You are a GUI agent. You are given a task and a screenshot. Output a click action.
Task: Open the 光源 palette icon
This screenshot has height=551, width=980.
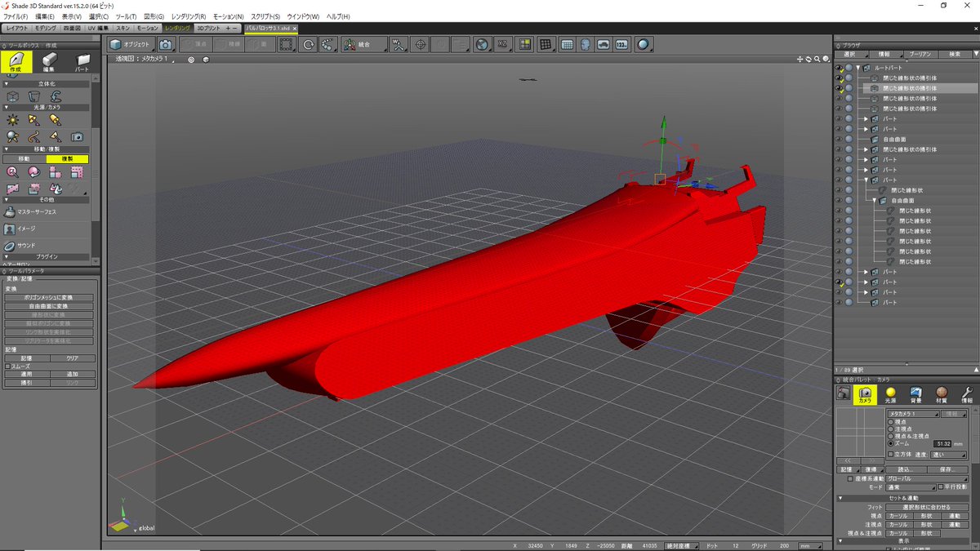click(x=890, y=395)
